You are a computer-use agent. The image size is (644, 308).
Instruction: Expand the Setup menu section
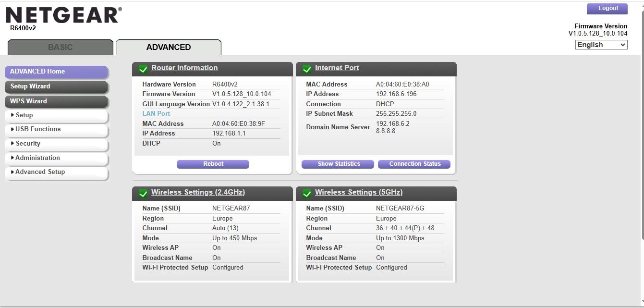(57, 115)
